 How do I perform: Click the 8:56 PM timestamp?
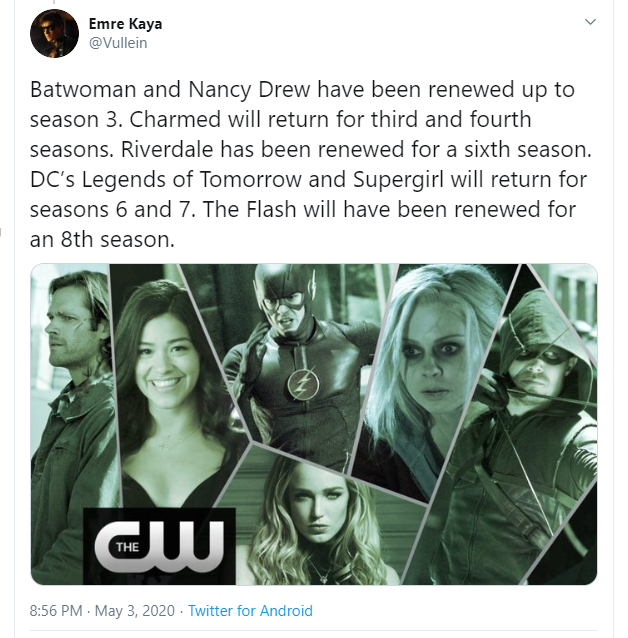(x=56, y=611)
